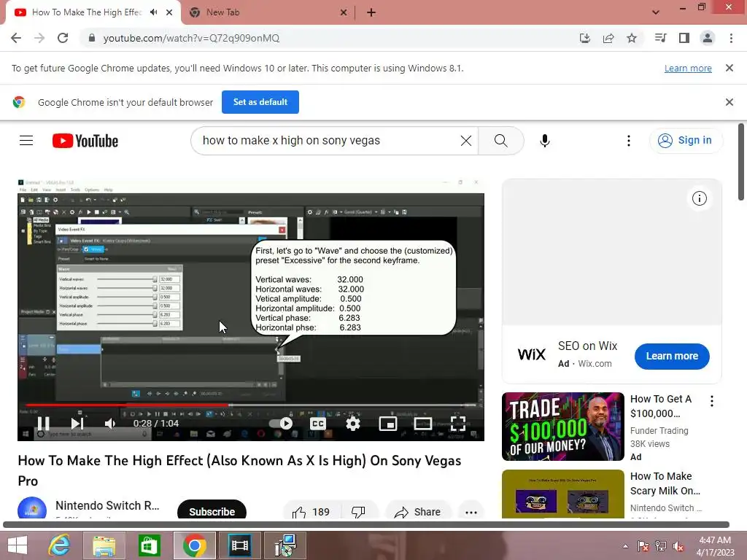Like the video with 189 likes
Viewport: 747px width, 560px height.
(x=311, y=511)
